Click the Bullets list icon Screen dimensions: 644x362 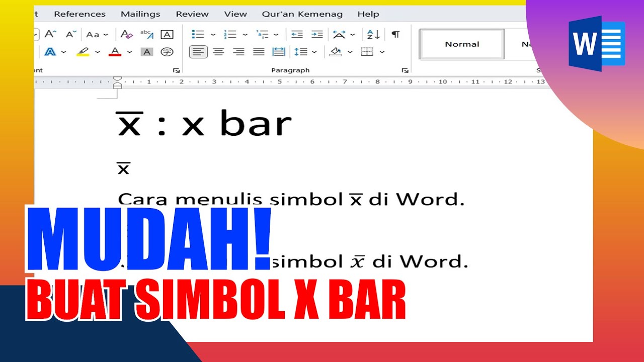[198, 34]
